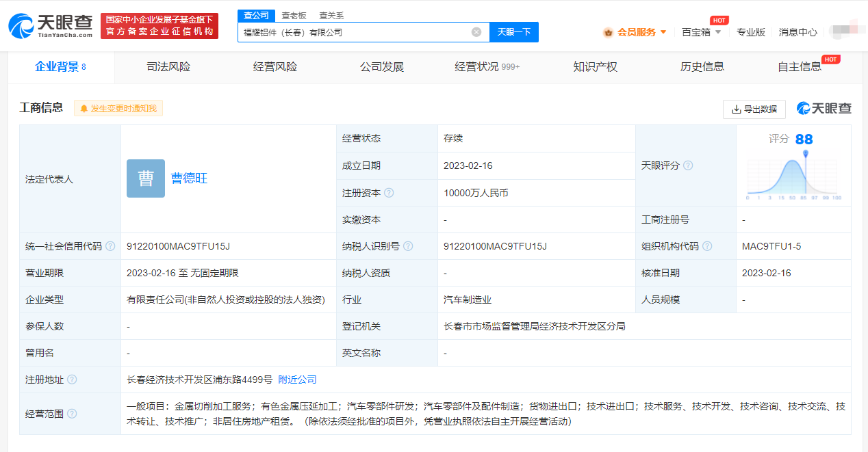Select the 经营状况 tab
This screenshot has width=868, height=452.
point(487,67)
